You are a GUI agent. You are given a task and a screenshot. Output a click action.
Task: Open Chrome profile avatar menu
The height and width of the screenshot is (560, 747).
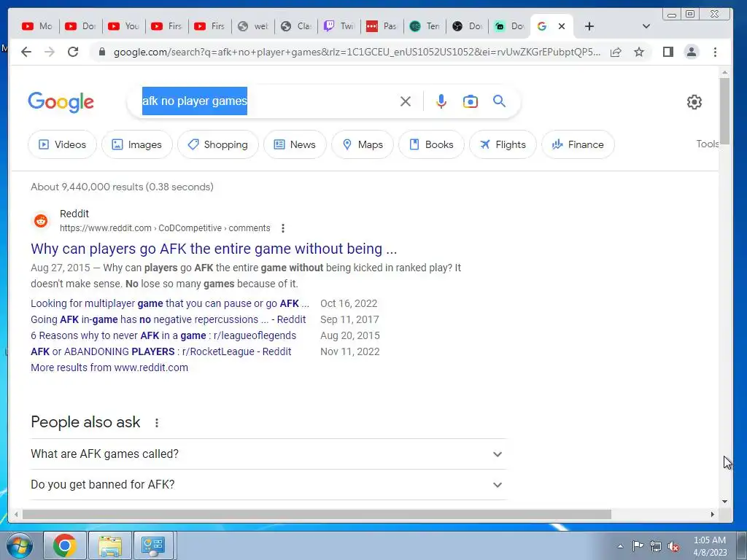point(692,52)
